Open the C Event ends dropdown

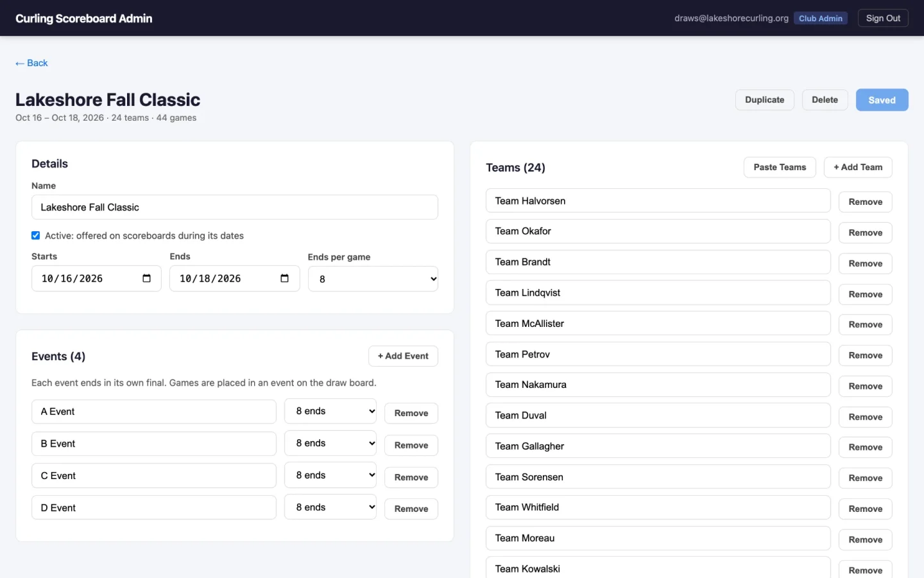[x=330, y=475]
